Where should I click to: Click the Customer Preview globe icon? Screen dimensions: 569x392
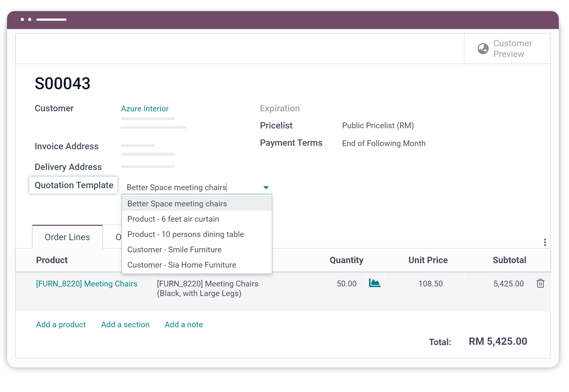click(x=482, y=48)
